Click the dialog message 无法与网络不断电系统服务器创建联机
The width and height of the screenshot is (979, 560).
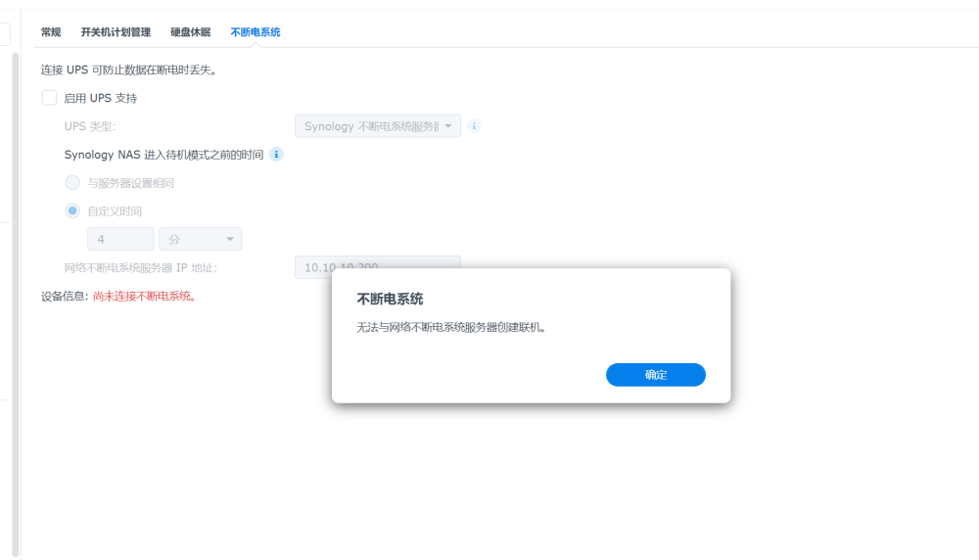click(451, 327)
